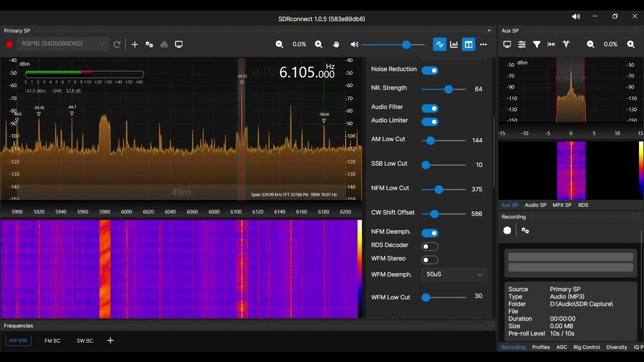The image size is (644, 362).
Task: Adjust the WFM Low Cut slider
Action: tap(444, 298)
